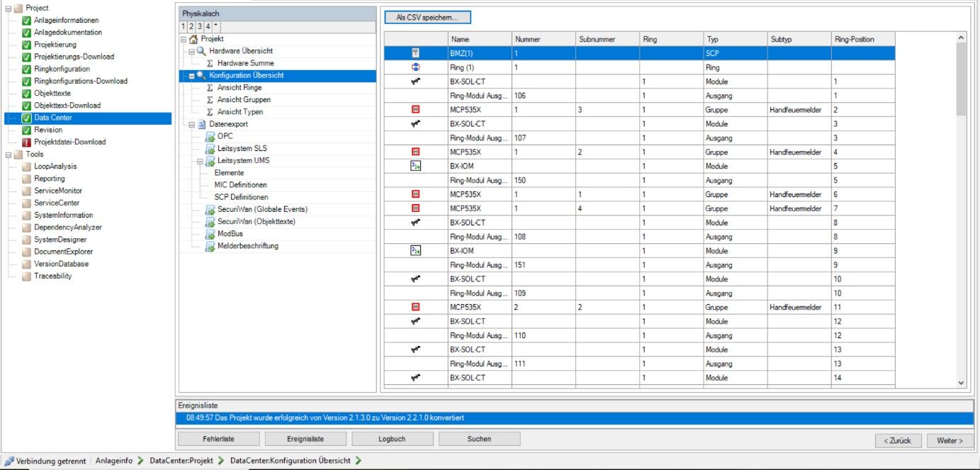The height and width of the screenshot is (470, 980).
Task: Collapse the Projekt root in Physikalisch tree
Action: click(x=184, y=39)
